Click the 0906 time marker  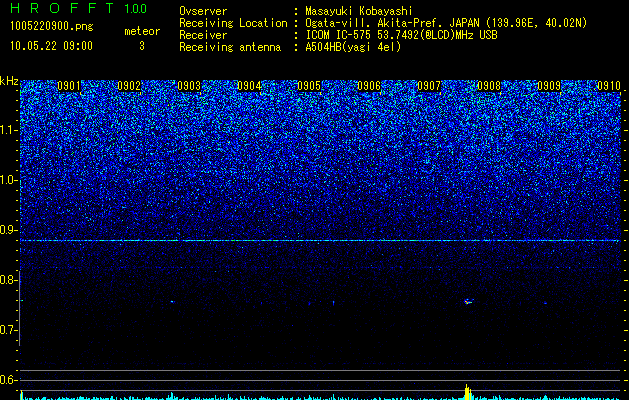(x=369, y=86)
